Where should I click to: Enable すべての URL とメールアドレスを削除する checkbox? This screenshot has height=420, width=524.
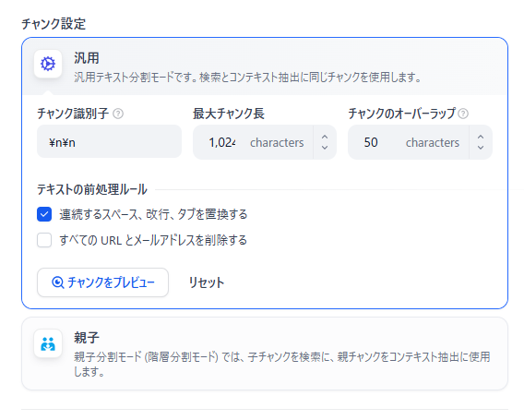(44, 240)
